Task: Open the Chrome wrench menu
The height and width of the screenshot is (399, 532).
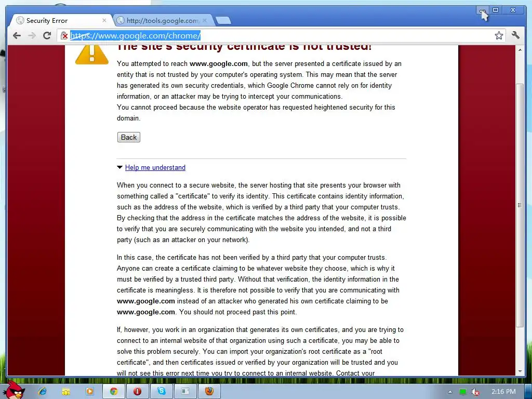Action: [x=515, y=35]
